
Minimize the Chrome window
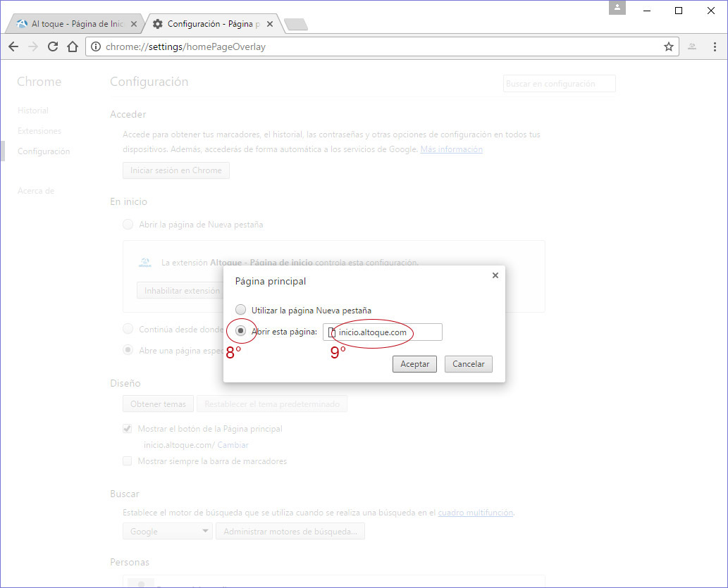(x=646, y=10)
